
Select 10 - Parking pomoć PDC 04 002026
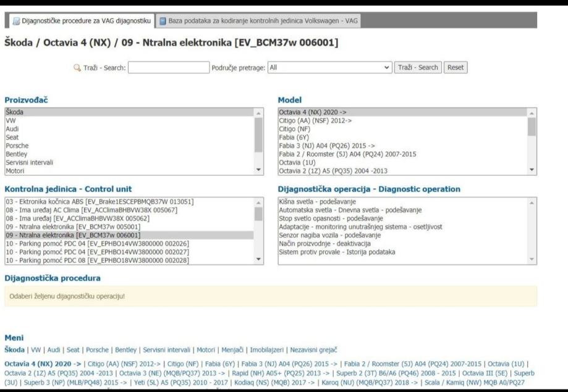[x=130, y=244]
